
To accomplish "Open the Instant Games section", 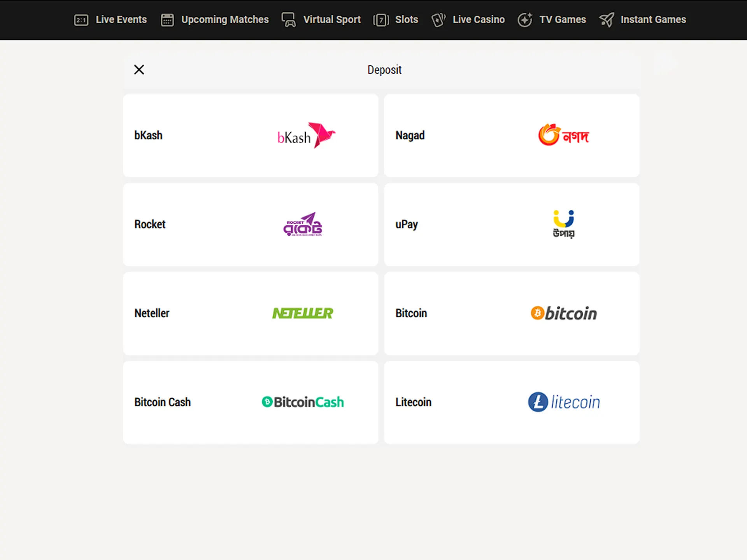I will 653,19.
